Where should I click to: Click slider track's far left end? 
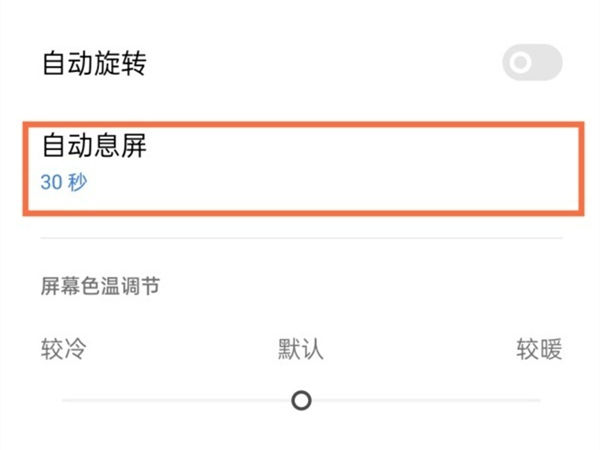(x=65, y=401)
